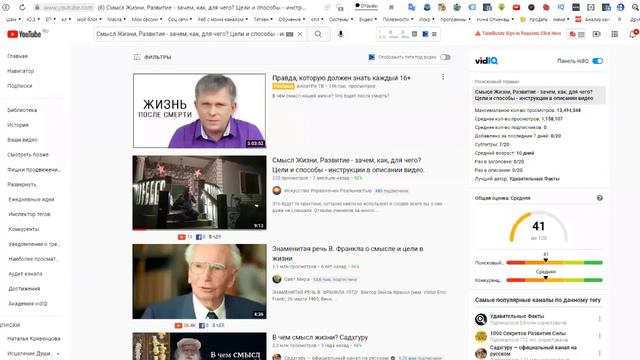Click TubeBuddy Sign-in Required warning link
Image resolution: width=640 pixels, height=360 pixels.
click(518, 33)
